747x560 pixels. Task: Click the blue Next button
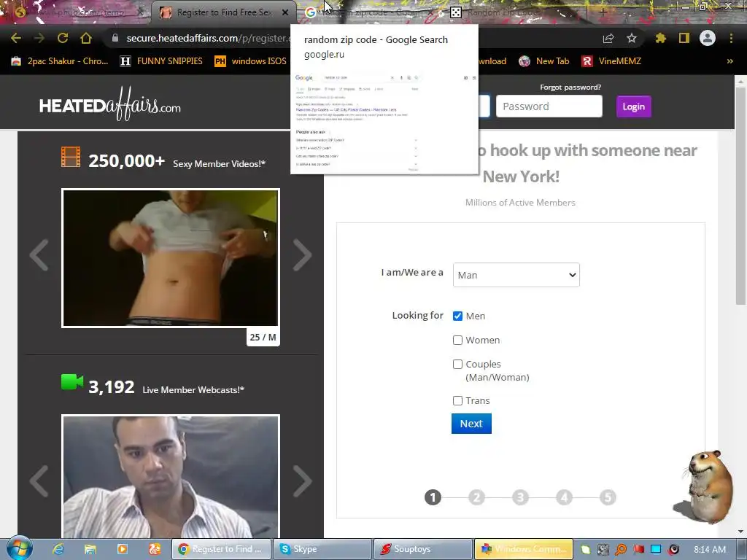471,424
